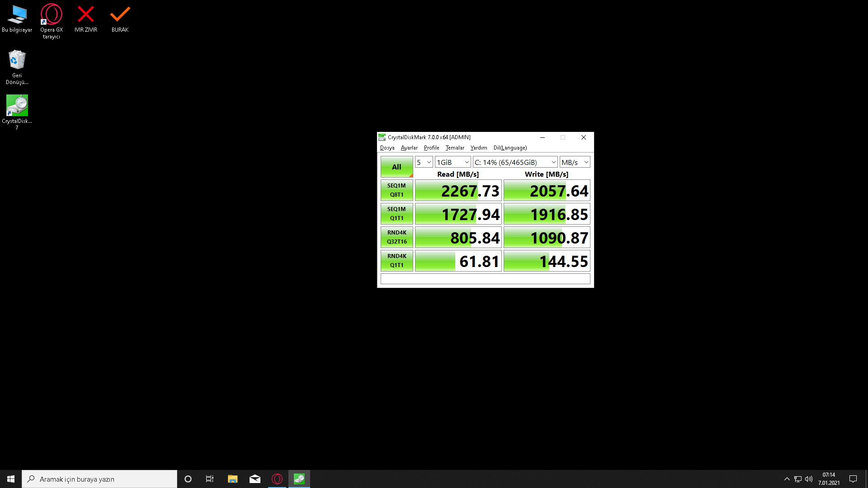The width and height of the screenshot is (868, 488).
Task: Open the Ayarlar menu
Action: click(409, 148)
